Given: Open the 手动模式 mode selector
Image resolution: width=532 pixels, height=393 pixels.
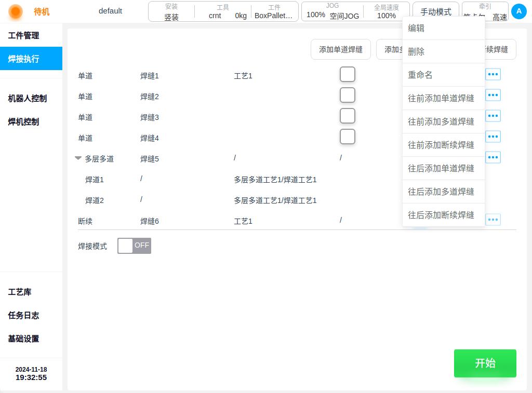Looking at the screenshot, I should [x=436, y=11].
